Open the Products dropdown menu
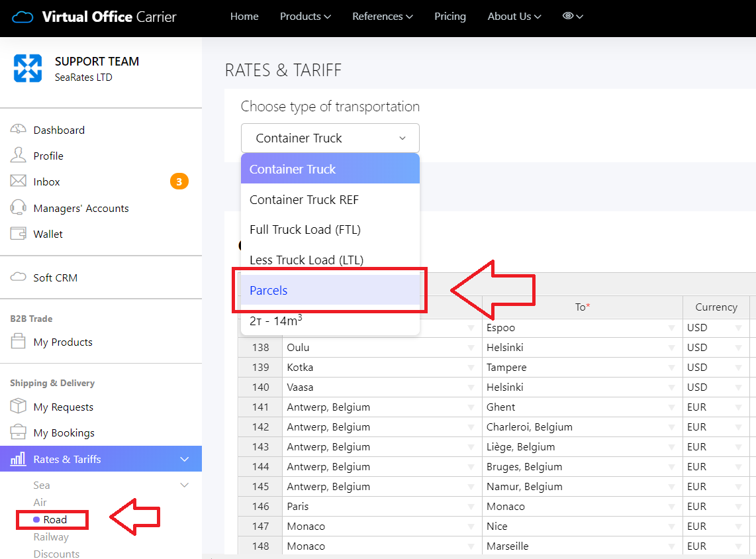This screenshot has width=756, height=559. point(305,17)
